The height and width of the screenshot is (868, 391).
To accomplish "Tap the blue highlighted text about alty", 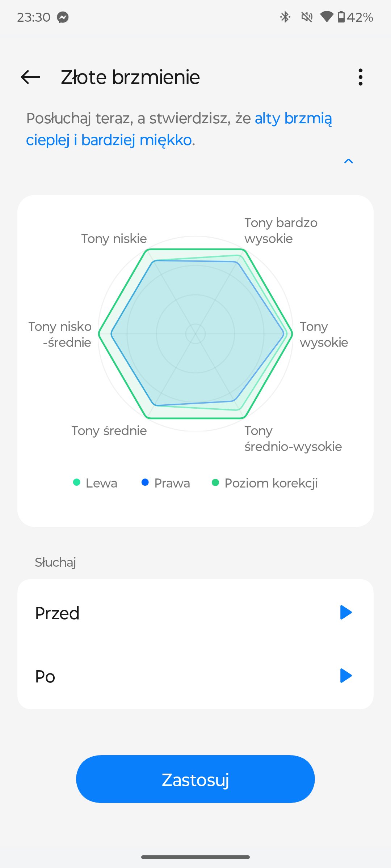I will pos(179,129).
